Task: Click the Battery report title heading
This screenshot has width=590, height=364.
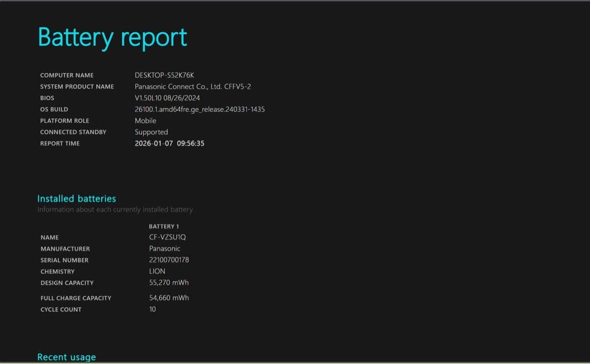Action: [x=112, y=37]
